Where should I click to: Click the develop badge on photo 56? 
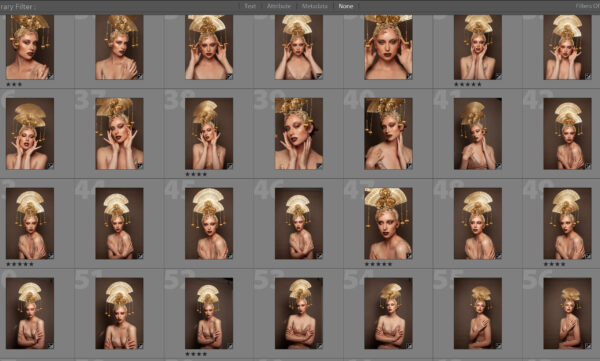point(588,346)
